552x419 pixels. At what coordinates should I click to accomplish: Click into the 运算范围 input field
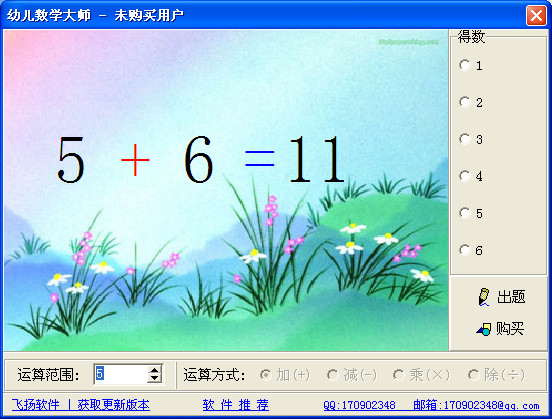click(121, 374)
